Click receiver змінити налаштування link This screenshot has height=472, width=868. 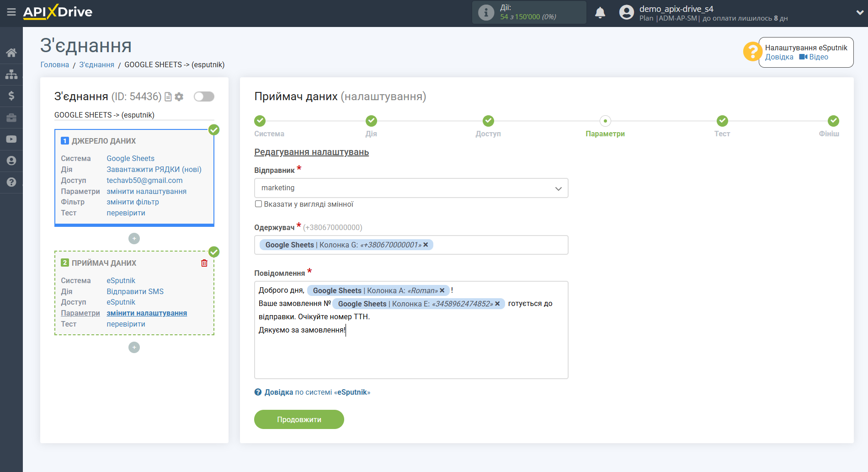(147, 313)
